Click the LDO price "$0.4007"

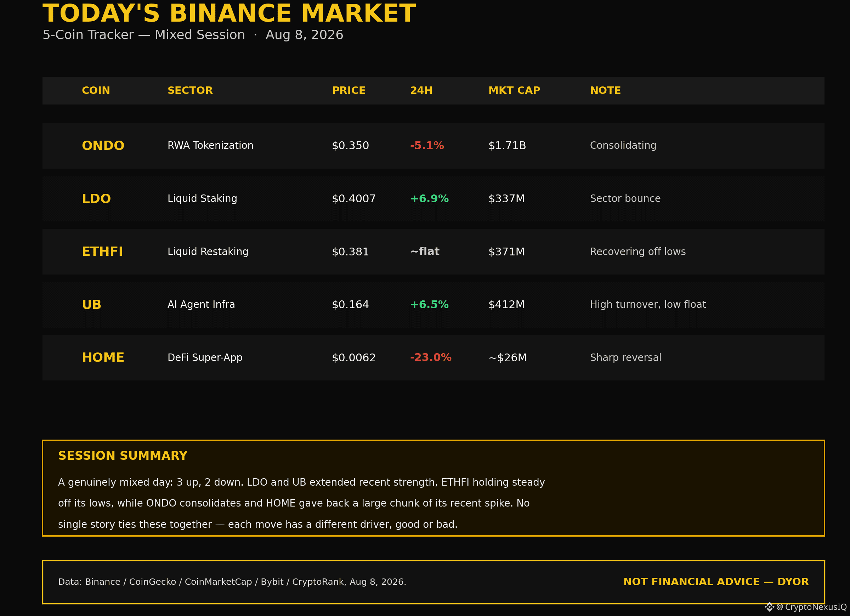pos(354,199)
